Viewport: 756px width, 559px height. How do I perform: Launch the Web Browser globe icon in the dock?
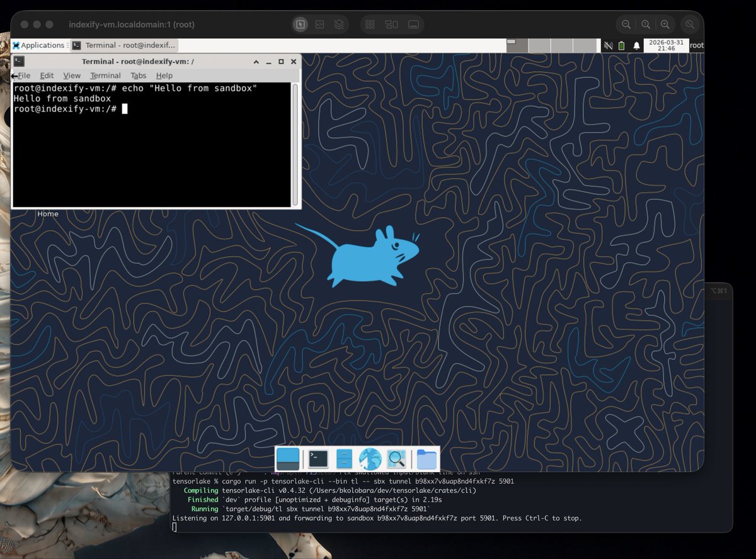pyautogui.click(x=370, y=460)
